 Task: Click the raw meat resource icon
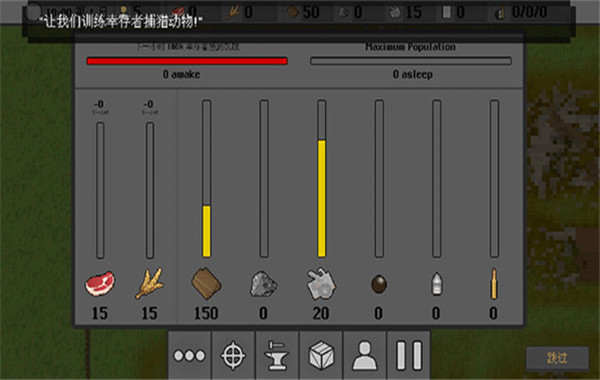99,284
